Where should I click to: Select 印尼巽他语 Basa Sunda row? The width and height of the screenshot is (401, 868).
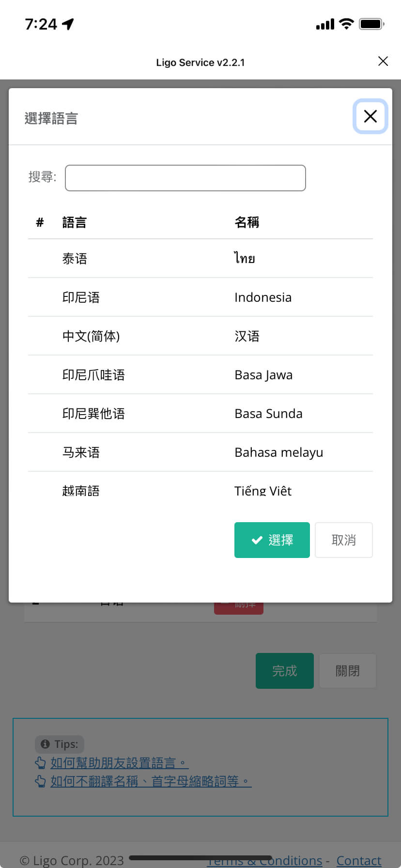click(x=200, y=414)
